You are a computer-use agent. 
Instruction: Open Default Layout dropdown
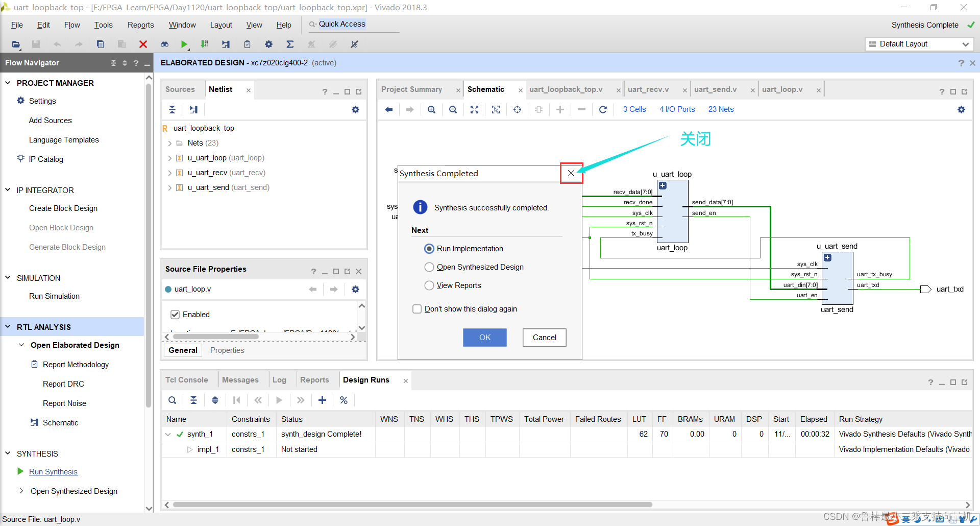919,44
